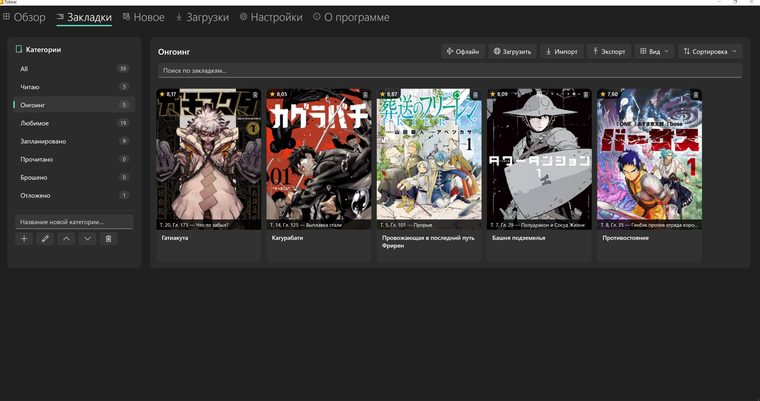Select the Прочитано category
This screenshot has height=401, width=760.
(74, 159)
